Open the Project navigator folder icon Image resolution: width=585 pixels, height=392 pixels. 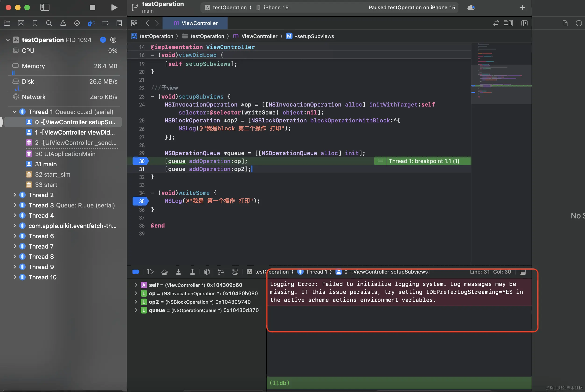coord(7,23)
